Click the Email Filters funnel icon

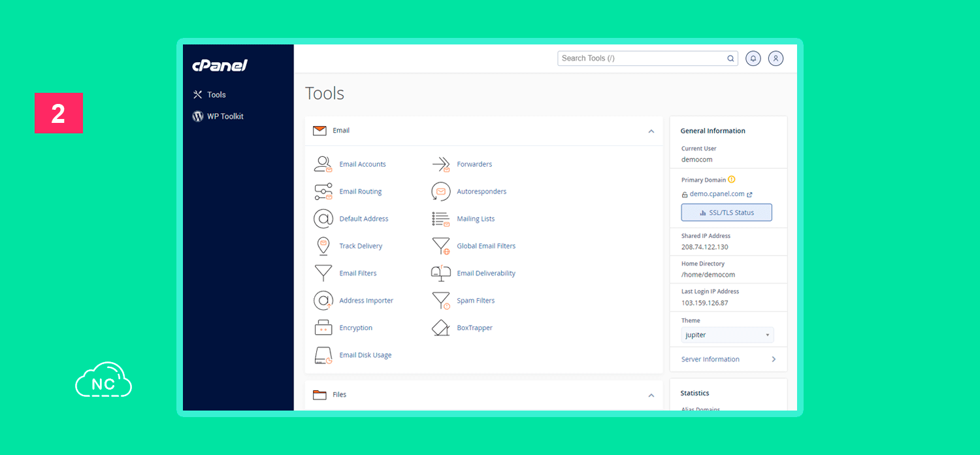click(x=323, y=273)
